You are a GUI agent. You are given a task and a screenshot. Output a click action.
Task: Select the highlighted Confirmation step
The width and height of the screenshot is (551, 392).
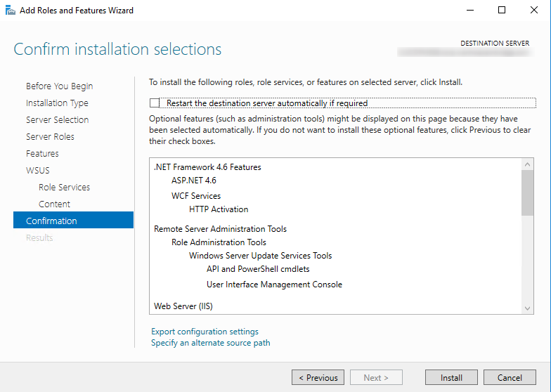coord(73,221)
